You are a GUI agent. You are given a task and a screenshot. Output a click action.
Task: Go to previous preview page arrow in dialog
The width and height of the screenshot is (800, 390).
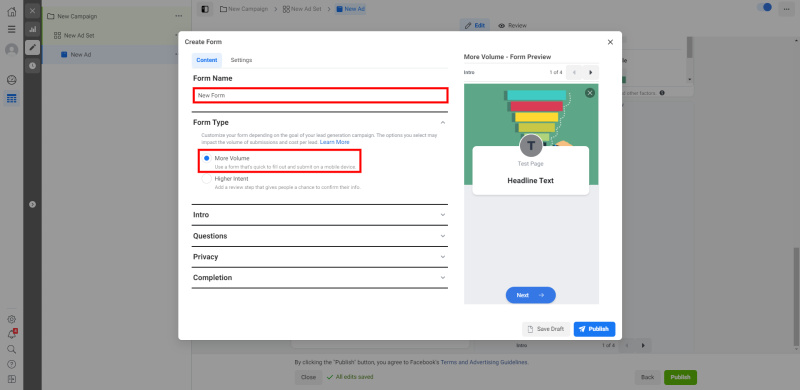tap(574, 72)
